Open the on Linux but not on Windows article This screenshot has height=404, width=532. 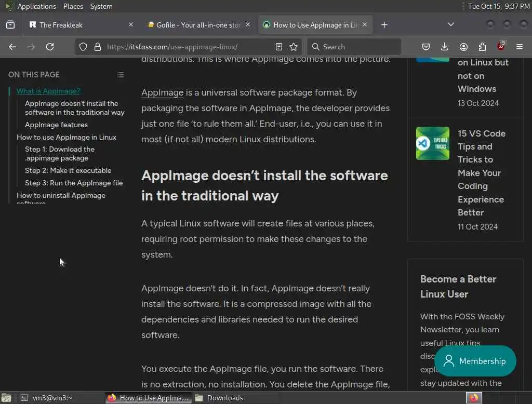coord(483,76)
